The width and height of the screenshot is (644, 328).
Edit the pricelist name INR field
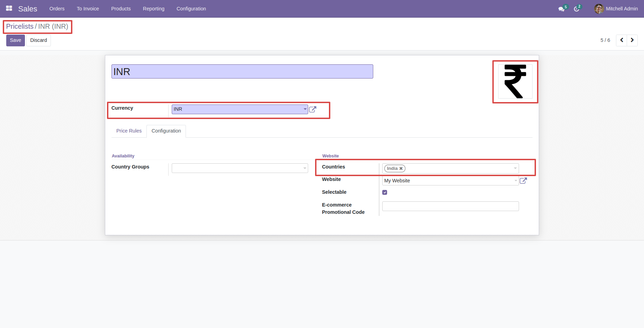[x=242, y=72]
